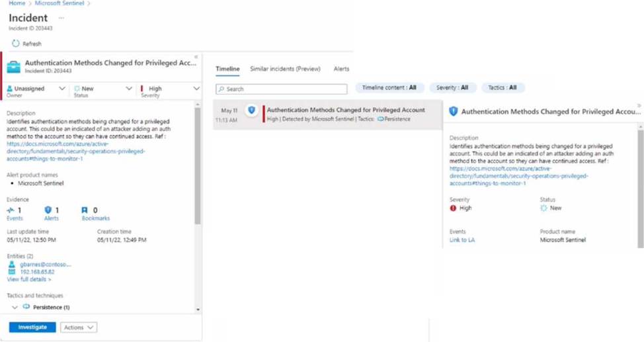Click the Persistence icon in the timeline row
Viewport: 644px width, 342px height.
380,119
